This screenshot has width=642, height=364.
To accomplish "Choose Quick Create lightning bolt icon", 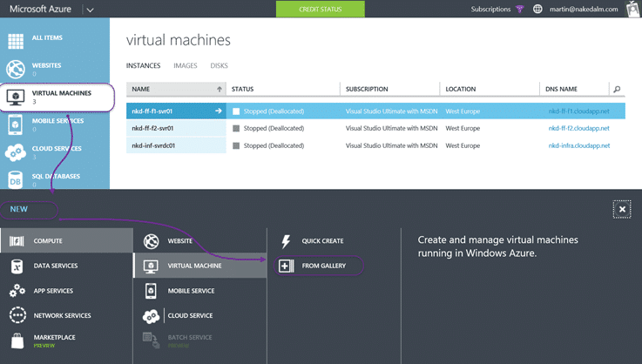I will 286,241.
